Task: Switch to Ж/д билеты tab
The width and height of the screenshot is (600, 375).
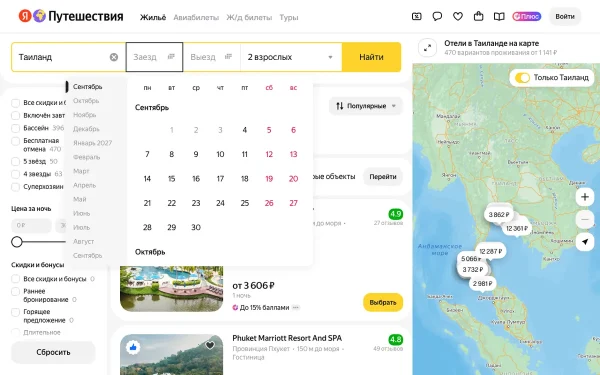Action: (x=249, y=17)
